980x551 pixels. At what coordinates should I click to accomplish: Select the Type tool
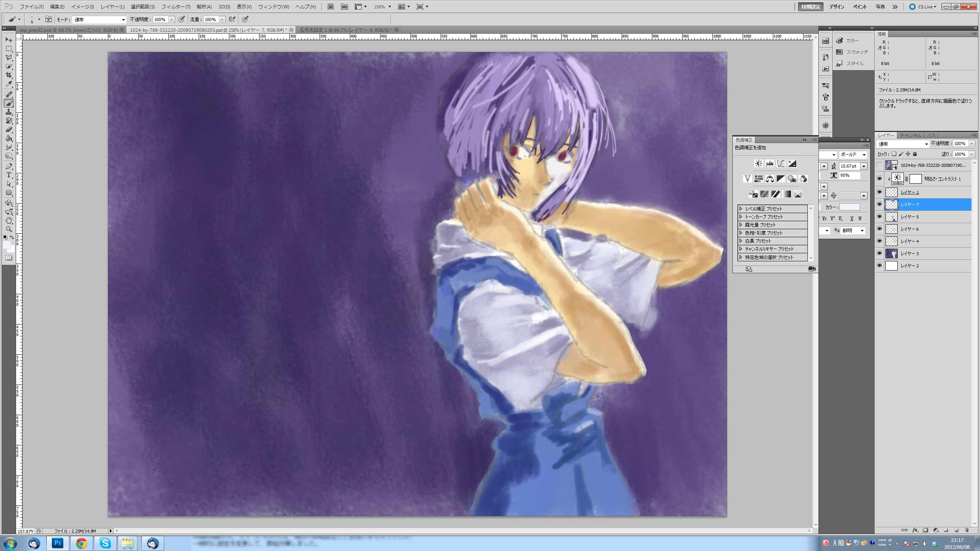9,175
